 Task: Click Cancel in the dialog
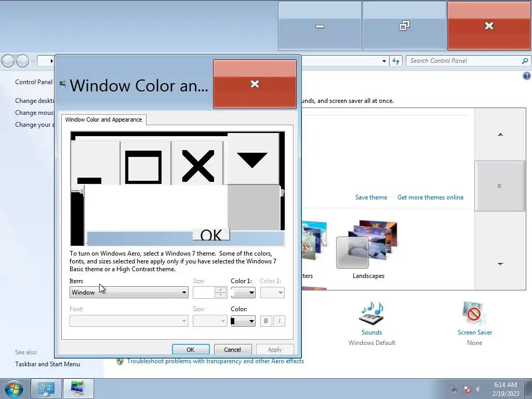pyautogui.click(x=232, y=350)
